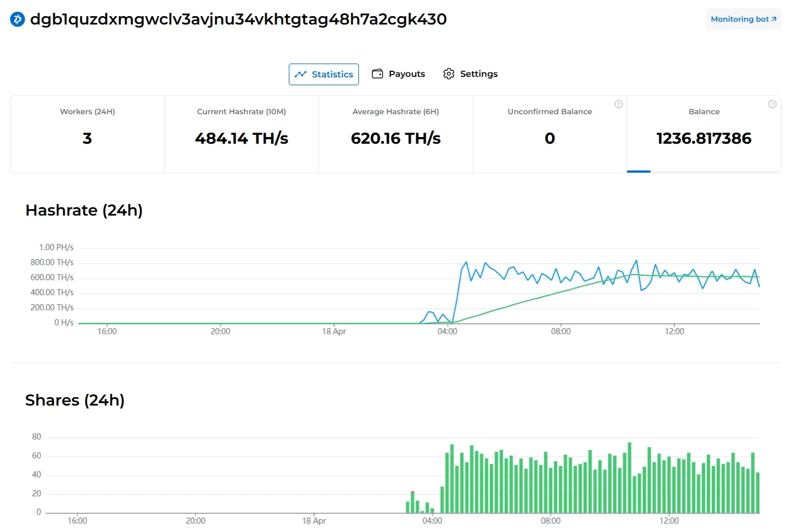The width and height of the screenshot is (791, 532).
Task: Click the external arrow on Monitoring bot
Action: pyautogui.click(x=774, y=19)
